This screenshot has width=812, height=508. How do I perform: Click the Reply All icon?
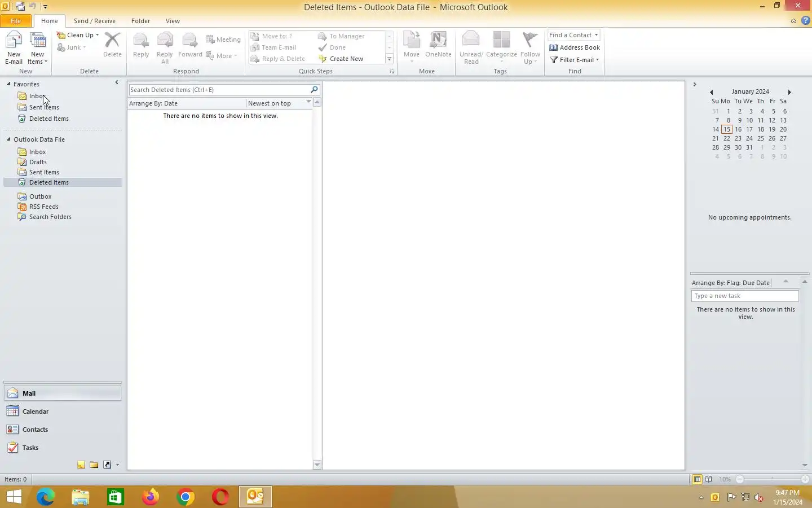point(165,48)
